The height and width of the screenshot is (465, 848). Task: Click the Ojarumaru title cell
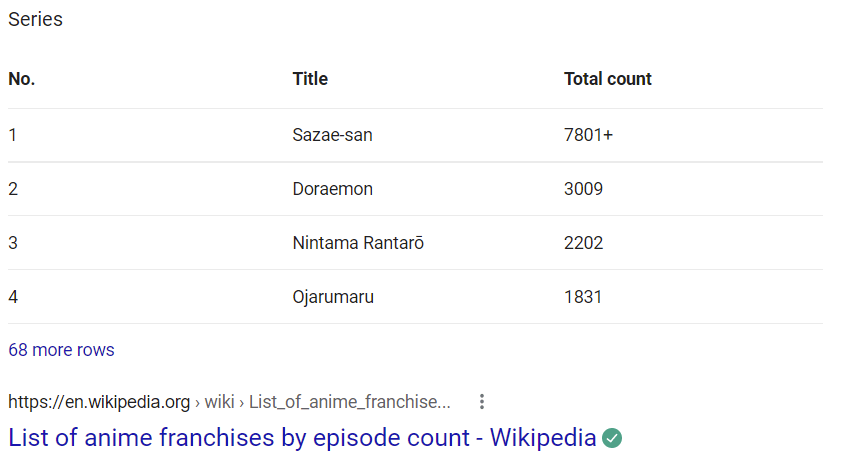[333, 296]
